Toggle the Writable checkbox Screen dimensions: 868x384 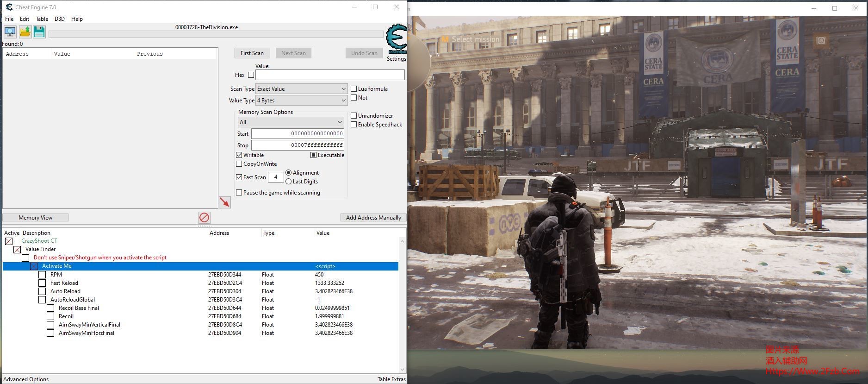point(239,155)
